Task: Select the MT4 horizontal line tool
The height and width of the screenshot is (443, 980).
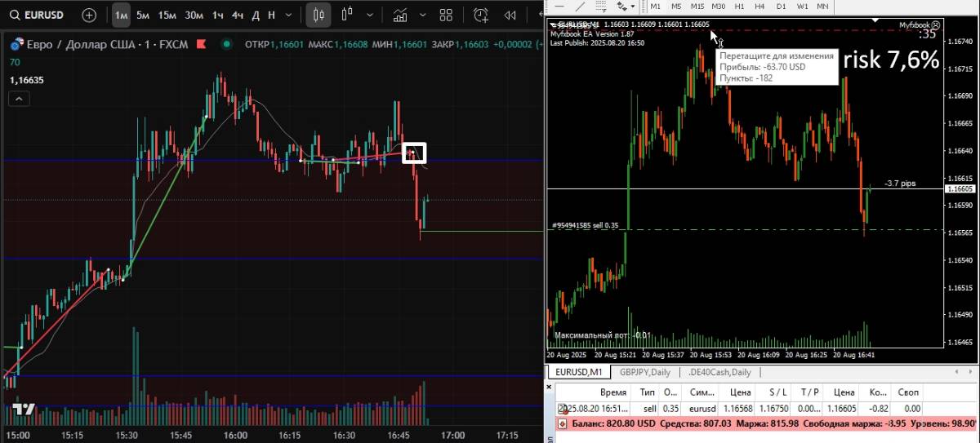Action: click(x=559, y=7)
